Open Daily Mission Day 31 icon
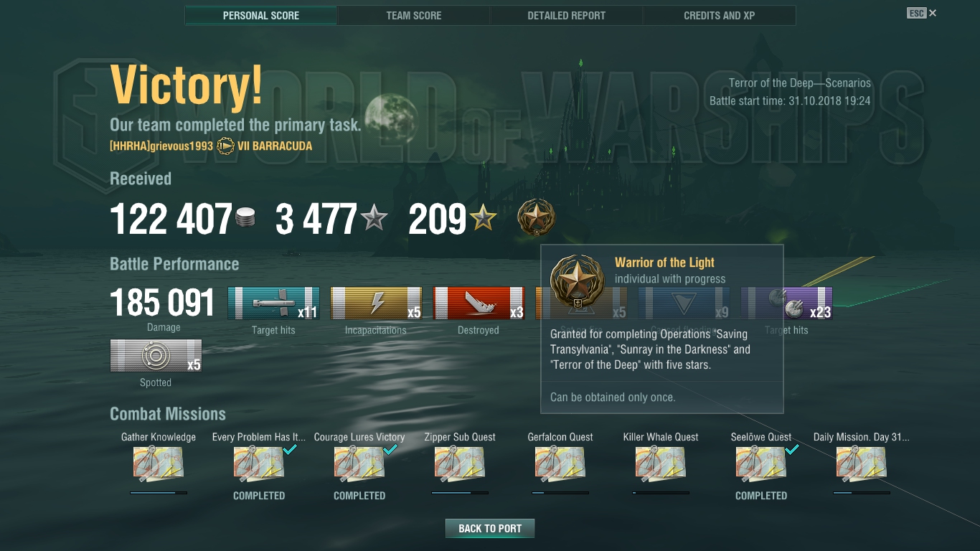The image size is (980, 551). click(x=862, y=463)
